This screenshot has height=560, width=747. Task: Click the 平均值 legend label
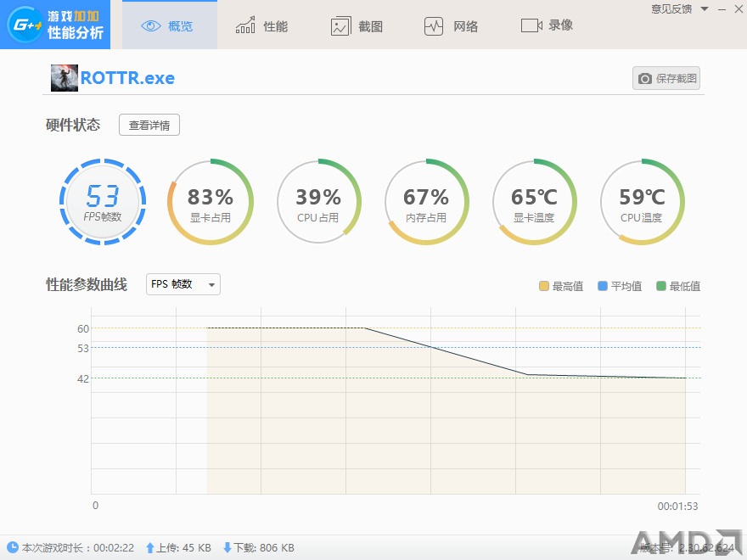[626, 286]
